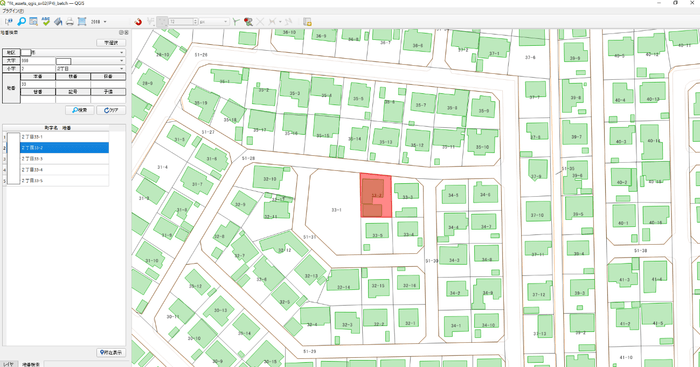The image size is (700, 367).
Task: Switch to the レイヤ tab
Action: pos(8,364)
